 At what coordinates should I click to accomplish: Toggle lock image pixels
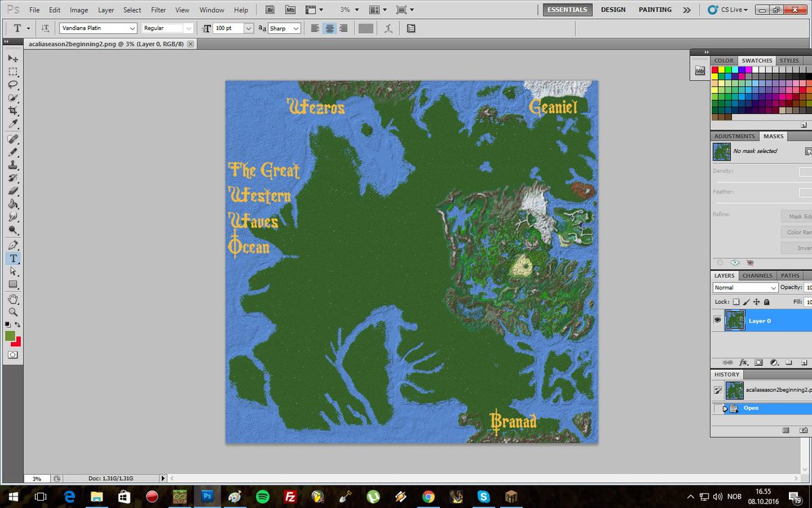pyautogui.click(x=746, y=302)
